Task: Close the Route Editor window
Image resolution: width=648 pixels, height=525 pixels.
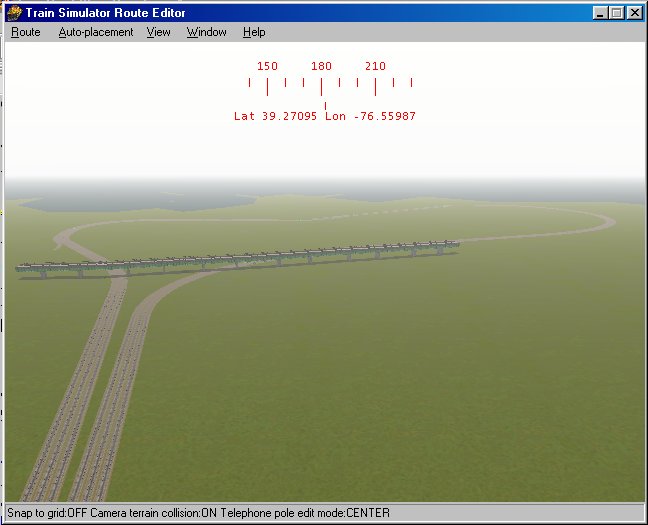Action: tap(634, 13)
